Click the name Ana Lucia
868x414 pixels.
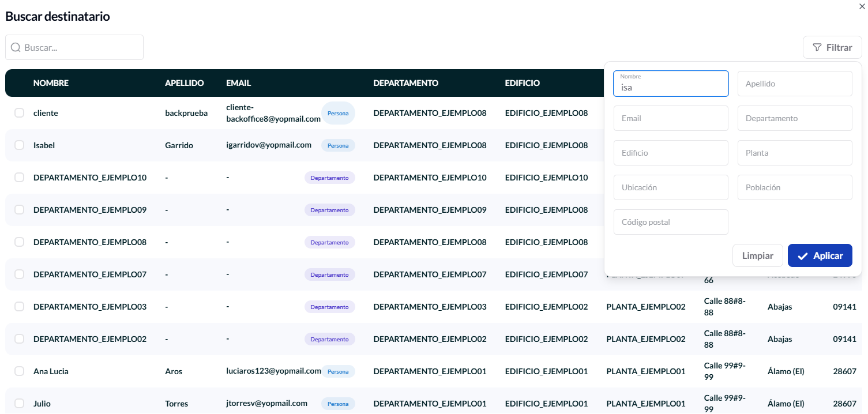(x=51, y=371)
